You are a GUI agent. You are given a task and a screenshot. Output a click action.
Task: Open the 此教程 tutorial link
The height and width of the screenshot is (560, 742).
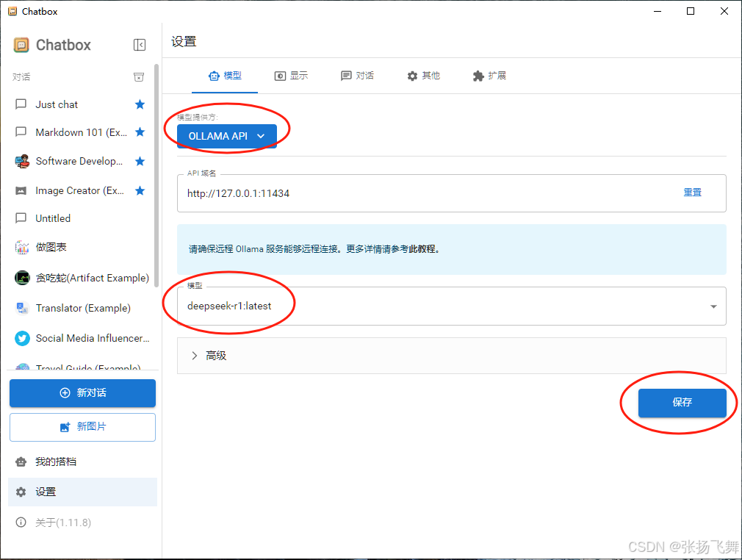(423, 249)
